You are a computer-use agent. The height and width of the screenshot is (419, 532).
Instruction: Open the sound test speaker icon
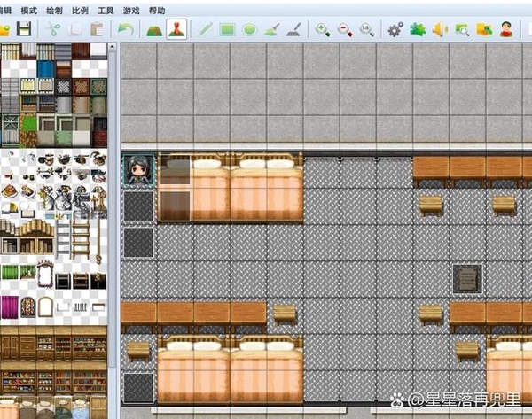(440, 29)
